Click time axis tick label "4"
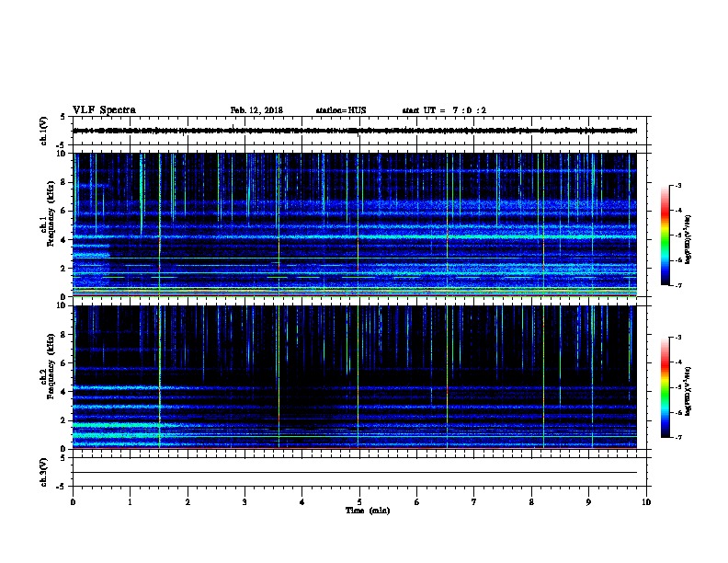Image resolution: width=728 pixels, height=563 pixels. pyautogui.click(x=302, y=502)
